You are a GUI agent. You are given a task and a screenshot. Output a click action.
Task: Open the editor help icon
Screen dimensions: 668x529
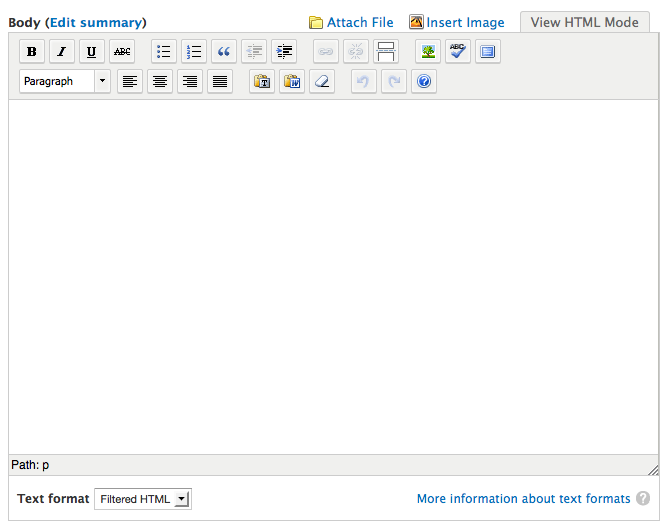[x=424, y=81]
